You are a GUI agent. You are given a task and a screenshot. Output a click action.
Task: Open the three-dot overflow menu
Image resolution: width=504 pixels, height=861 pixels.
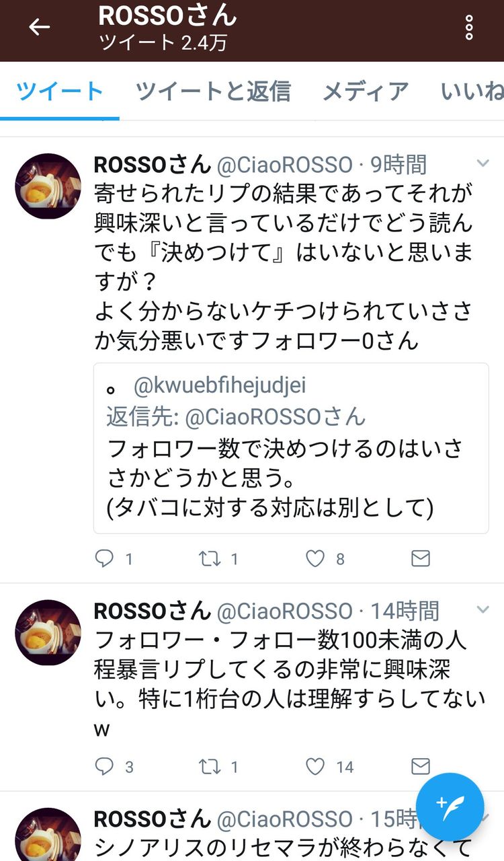(469, 27)
